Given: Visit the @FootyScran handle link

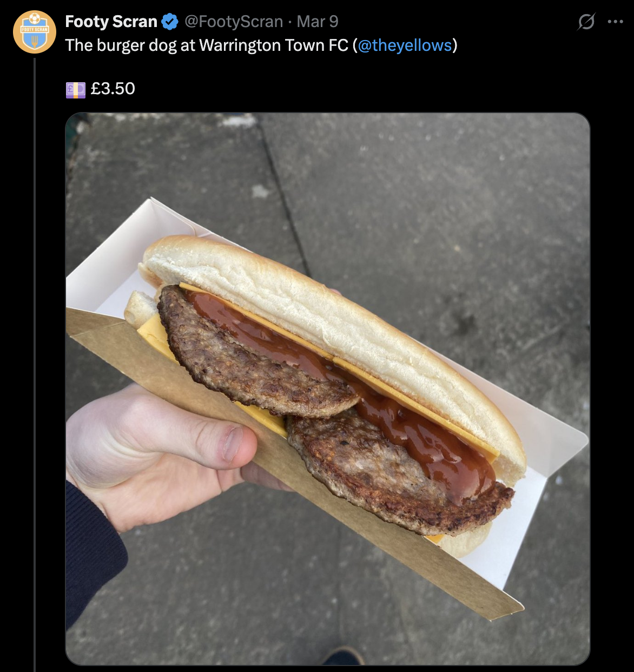Looking at the screenshot, I should point(234,22).
